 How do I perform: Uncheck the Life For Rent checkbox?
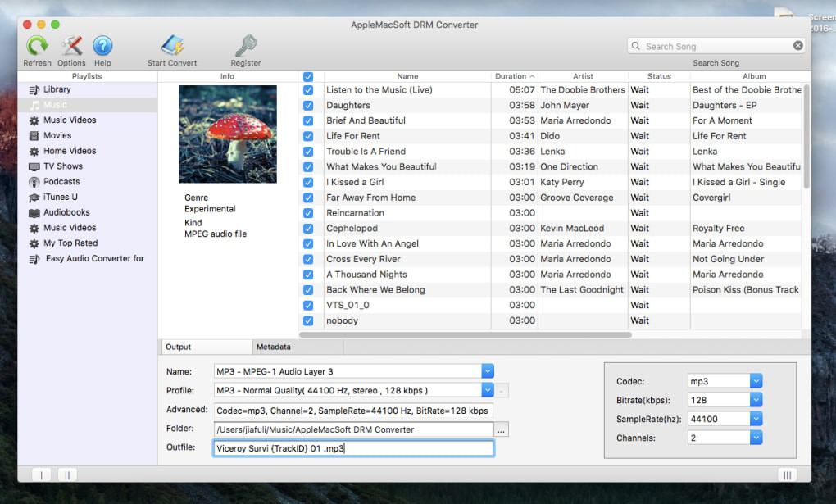pos(308,137)
